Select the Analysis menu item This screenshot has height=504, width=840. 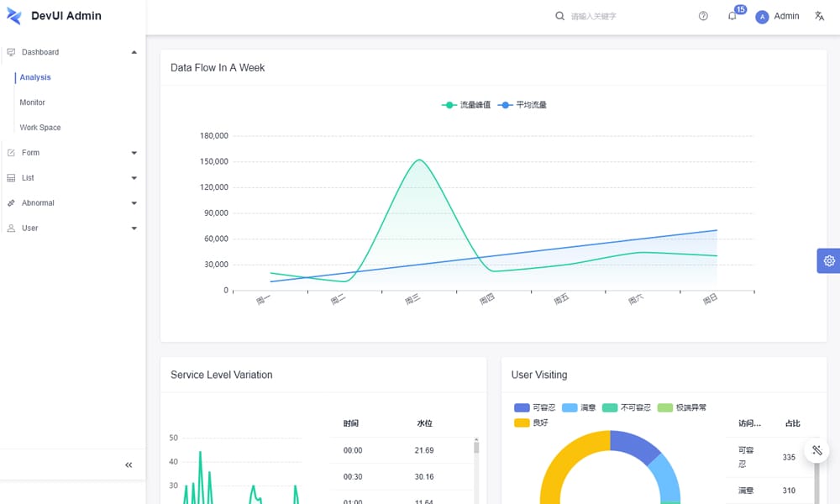pos(35,77)
